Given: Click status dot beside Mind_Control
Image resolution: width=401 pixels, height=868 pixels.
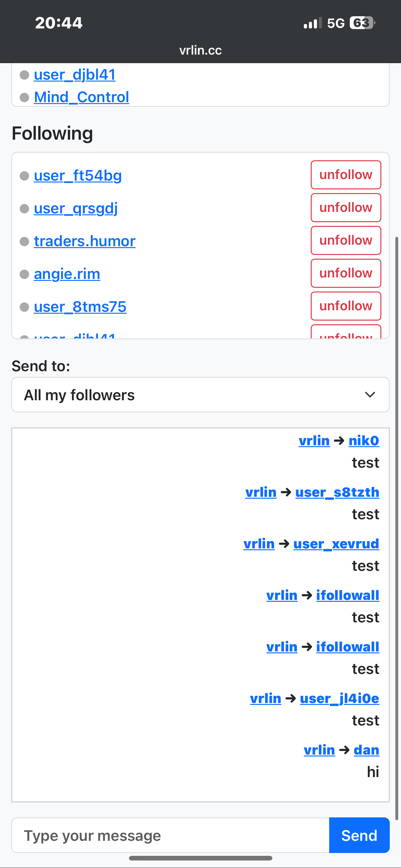Looking at the screenshot, I should 24,97.
